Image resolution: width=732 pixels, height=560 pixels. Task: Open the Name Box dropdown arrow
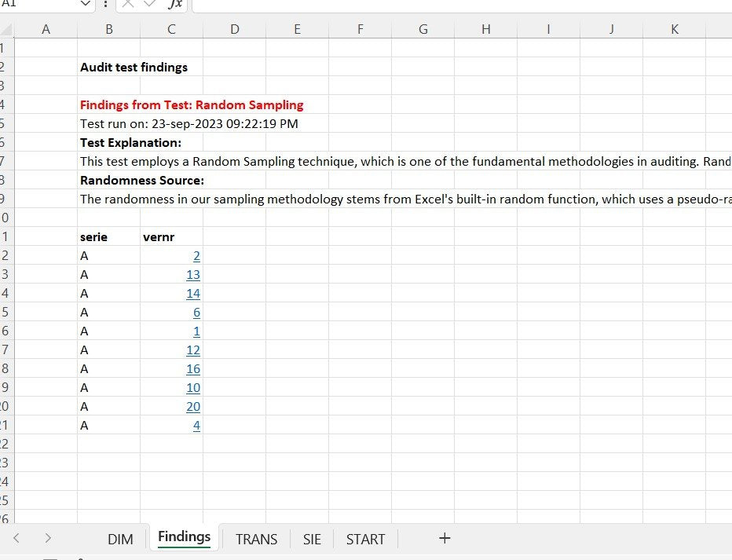[x=85, y=5]
